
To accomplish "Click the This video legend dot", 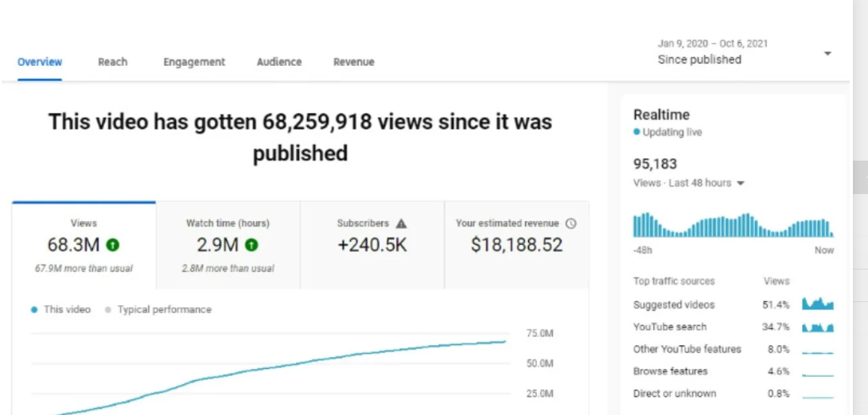I will pos(34,310).
